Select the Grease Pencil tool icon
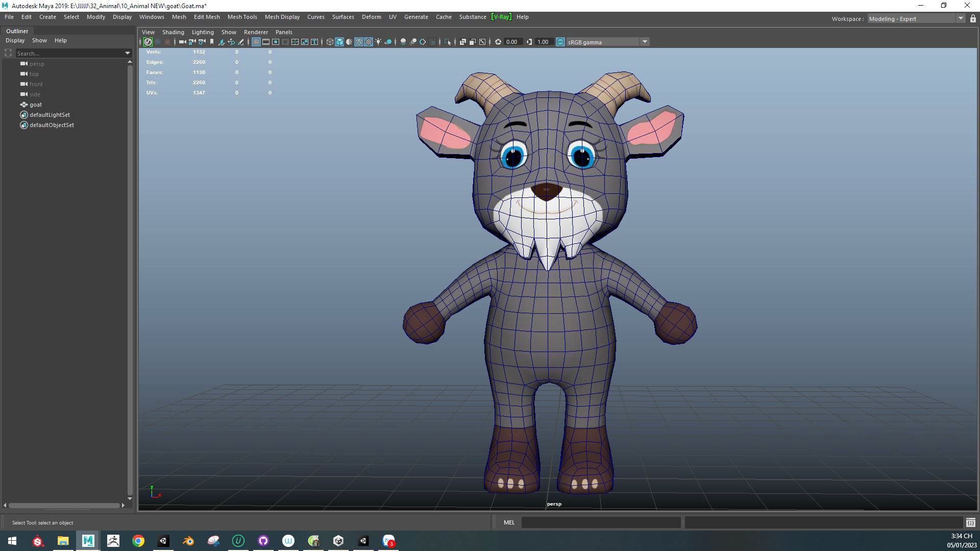The height and width of the screenshot is (551, 980). [x=241, y=42]
